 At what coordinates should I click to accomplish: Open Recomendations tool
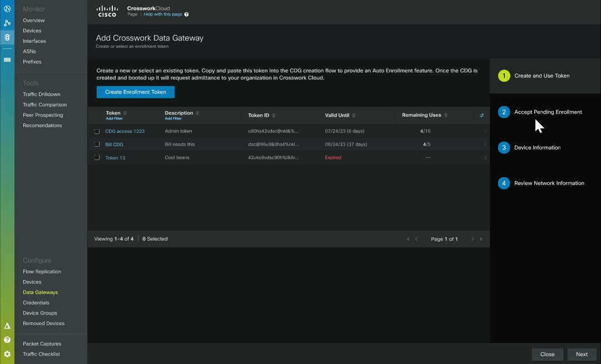tap(42, 125)
